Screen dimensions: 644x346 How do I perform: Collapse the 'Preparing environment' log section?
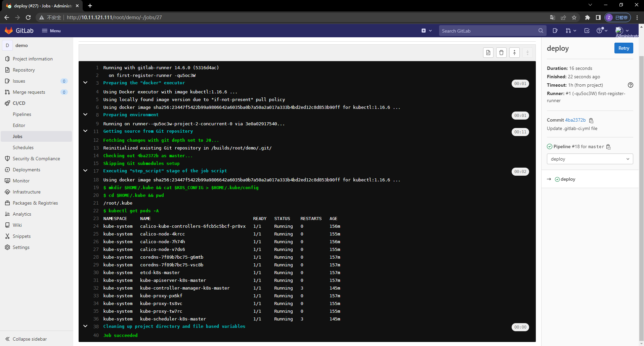pos(85,115)
